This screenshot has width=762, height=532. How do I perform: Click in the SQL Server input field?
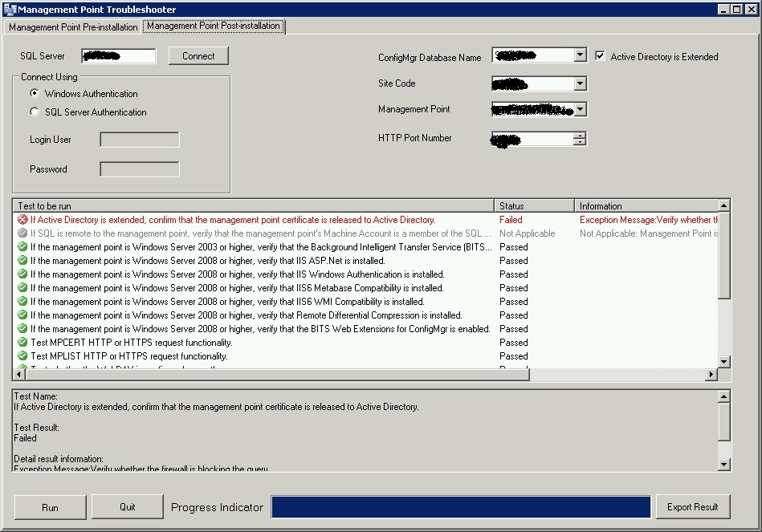click(x=119, y=56)
